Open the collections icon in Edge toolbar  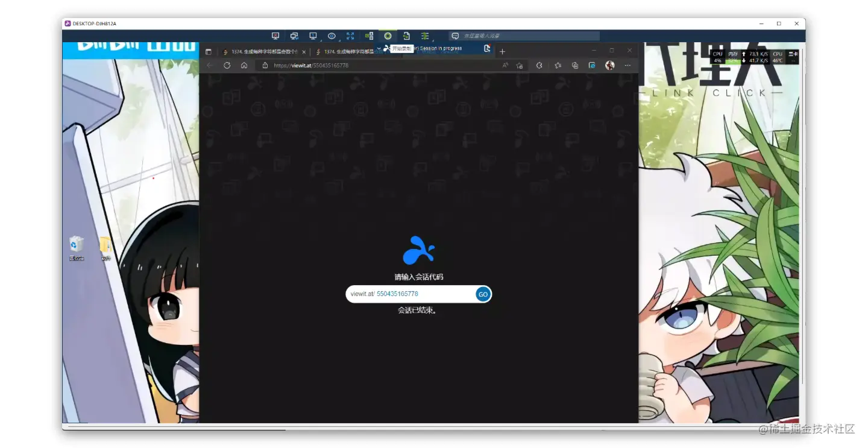click(575, 65)
